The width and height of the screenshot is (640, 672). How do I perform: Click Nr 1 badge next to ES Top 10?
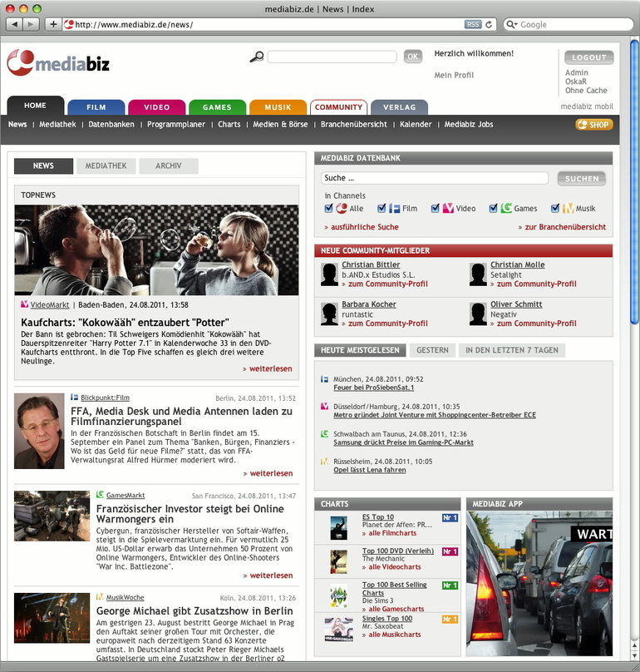(450, 517)
